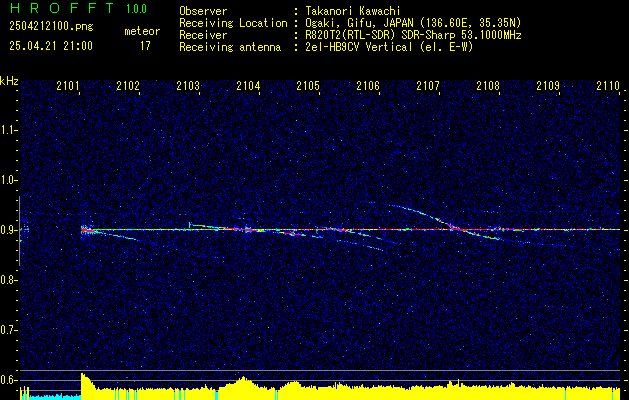Click the Observer field label

pyautogui.click(x=203, y=11)
